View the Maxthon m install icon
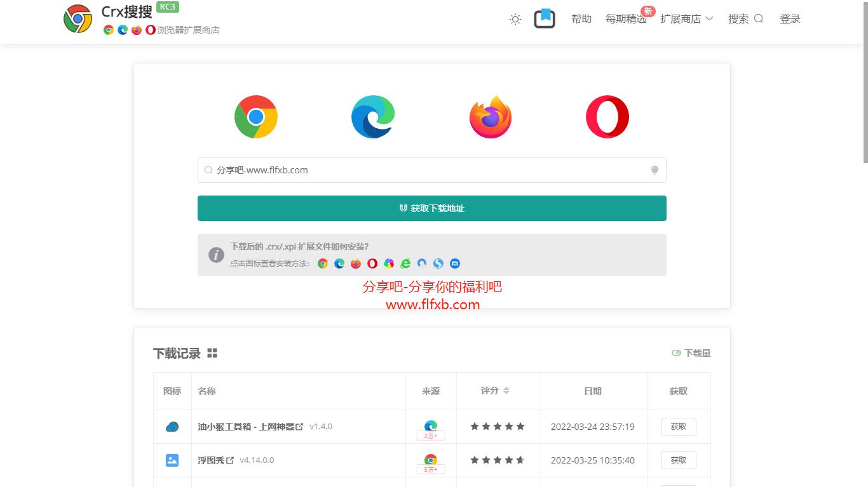Image resolution: width=868 pixels, height=487 pixels. coord(455,264)
